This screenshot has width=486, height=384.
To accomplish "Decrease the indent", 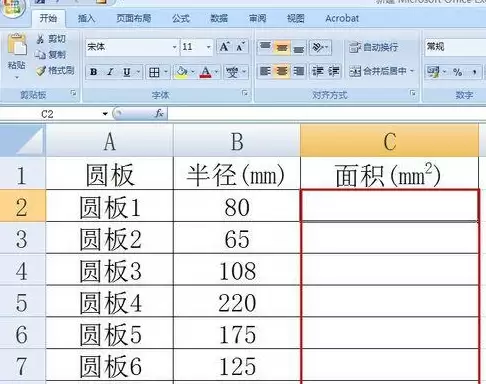I will tap(318, 71).
